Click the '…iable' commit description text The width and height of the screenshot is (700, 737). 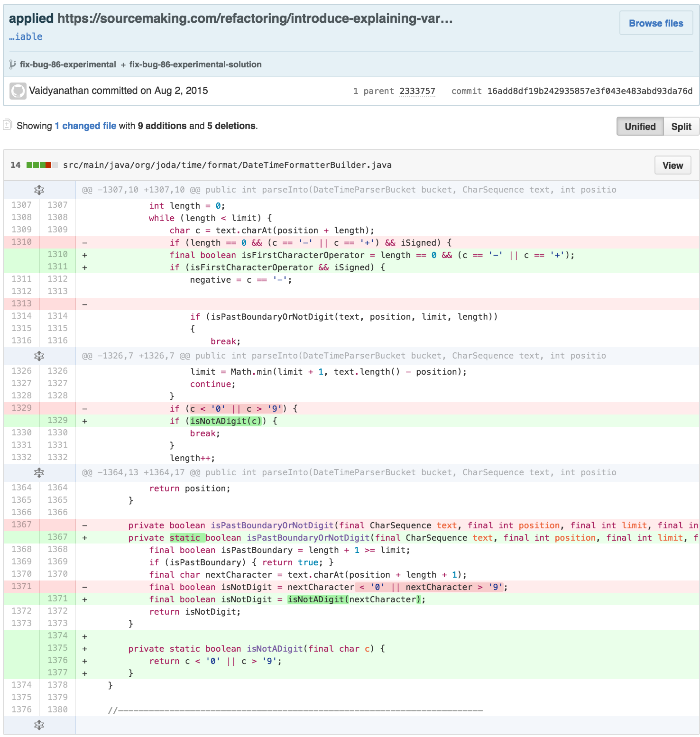click(26, 37)
